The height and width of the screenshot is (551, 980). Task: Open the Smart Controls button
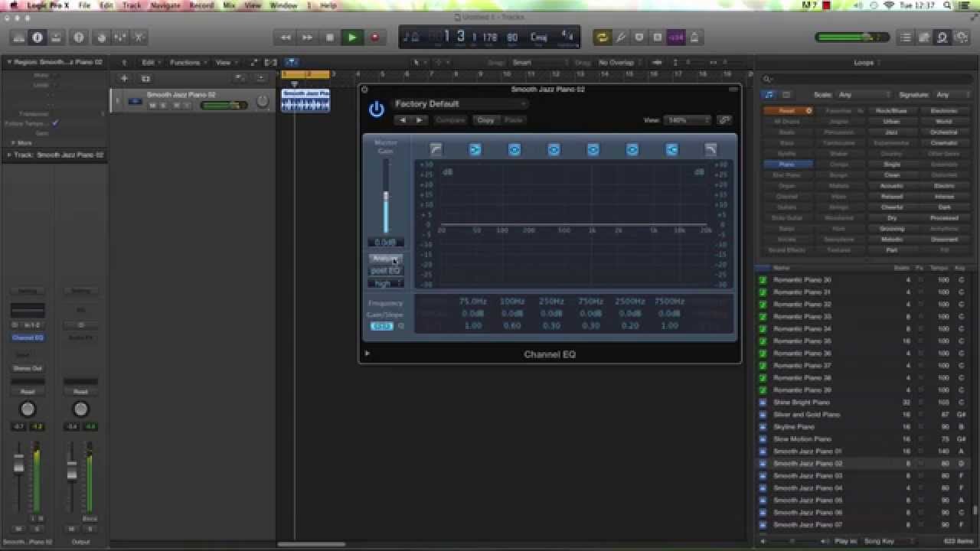101,37
